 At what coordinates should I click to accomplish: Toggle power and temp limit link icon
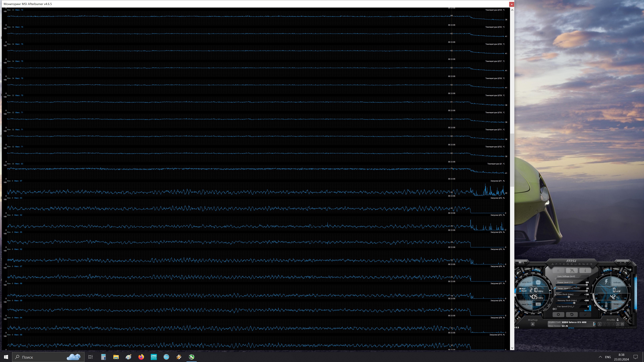[x=555, y=288]
